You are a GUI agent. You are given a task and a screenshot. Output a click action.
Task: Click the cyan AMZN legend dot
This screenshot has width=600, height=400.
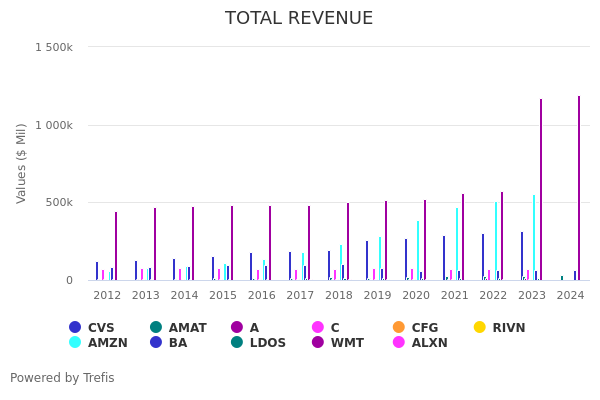pyautogui.click(x=75, y=343)
